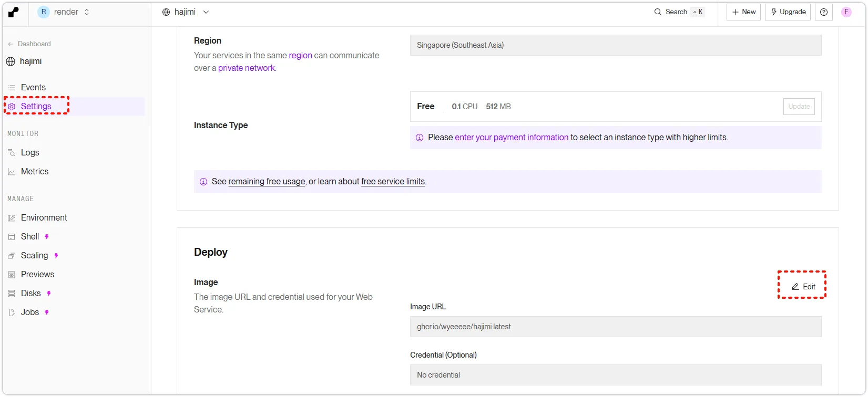Open the 'enter your payment information' link
868x397 pixels.
tap(511, 138)
